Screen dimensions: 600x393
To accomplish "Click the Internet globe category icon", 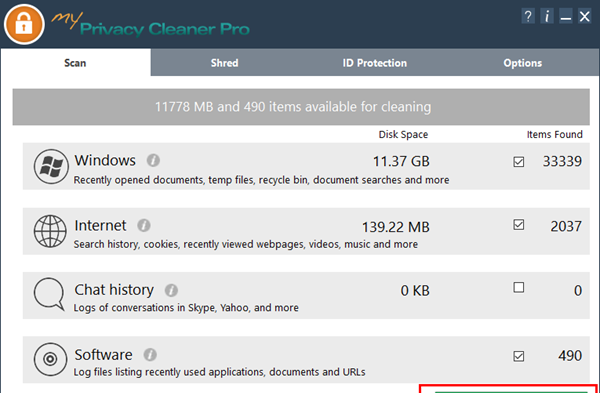I will click(x=50, y=231).
